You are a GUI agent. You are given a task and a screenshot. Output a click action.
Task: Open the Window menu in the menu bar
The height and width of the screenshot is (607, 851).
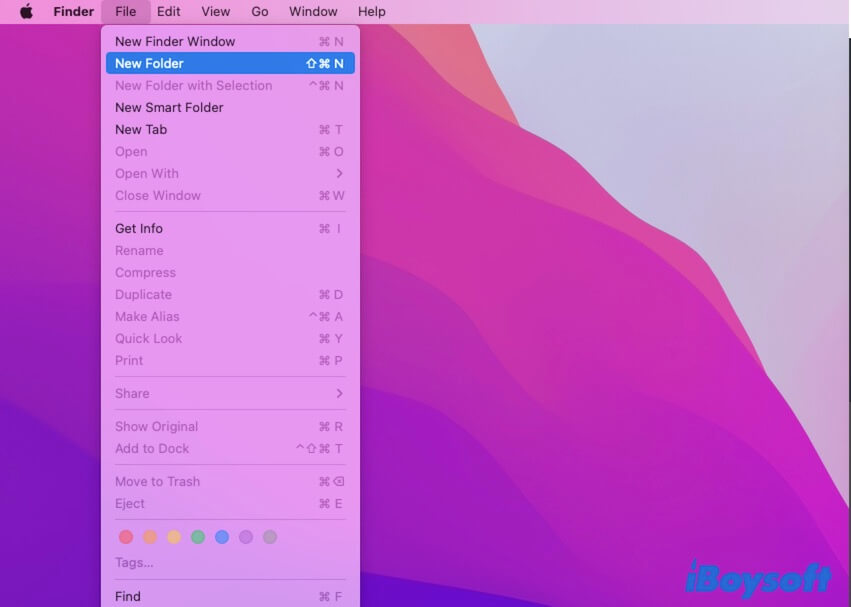313,11
